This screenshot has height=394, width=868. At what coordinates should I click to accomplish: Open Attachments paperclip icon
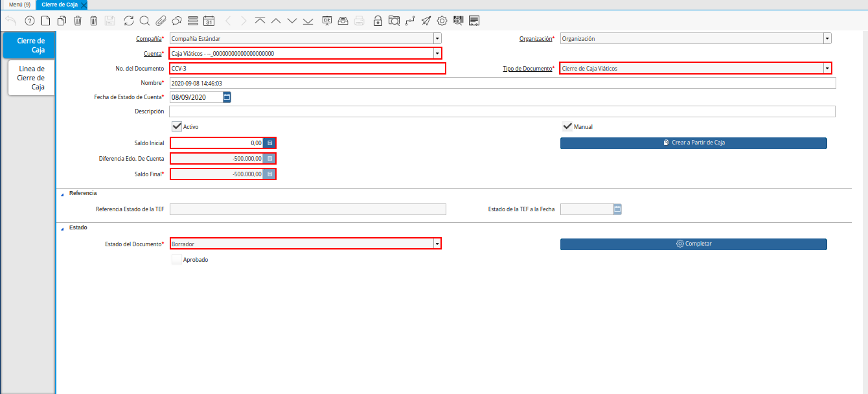(161, 21)
